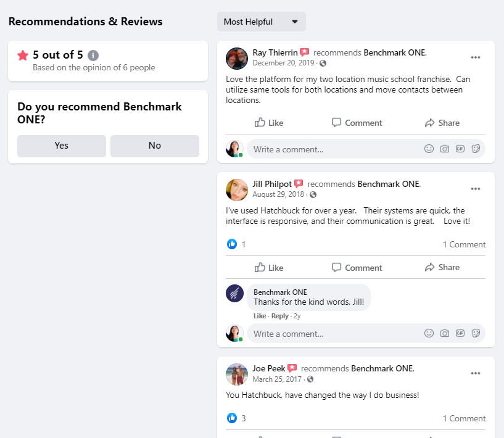Open three-dot menu on Joe Peek's review

[475, 373]
